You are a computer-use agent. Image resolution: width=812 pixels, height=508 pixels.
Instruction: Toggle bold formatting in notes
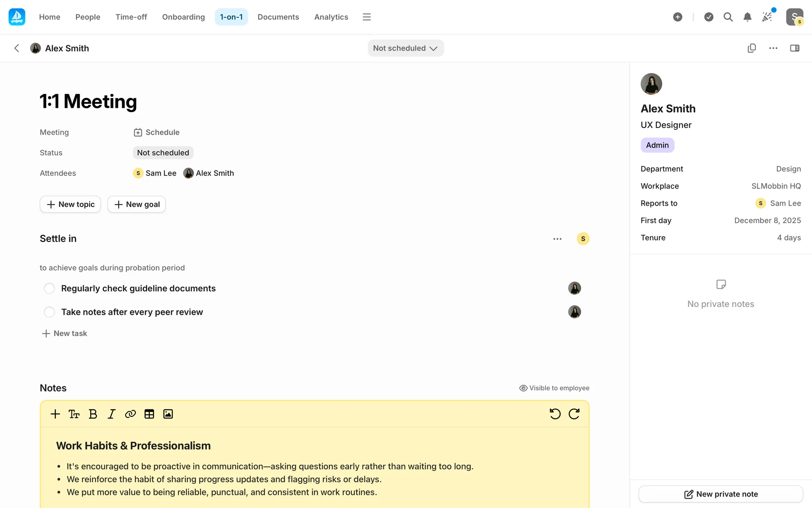click(93, 414)
